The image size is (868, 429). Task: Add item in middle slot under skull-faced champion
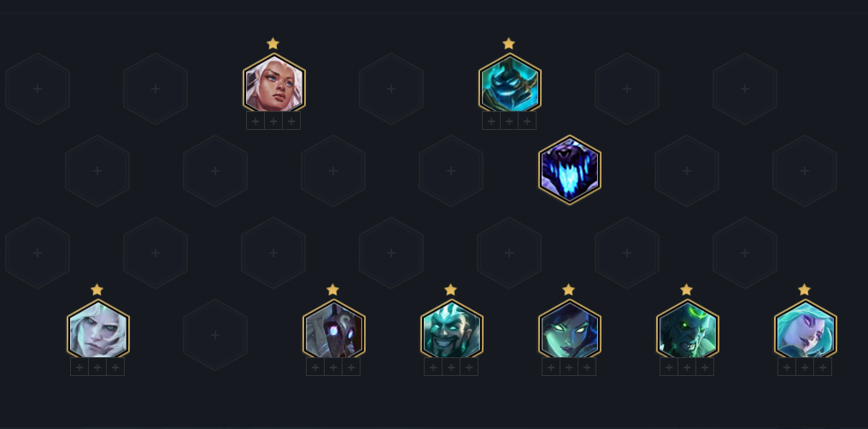click(x=509, y=120)
